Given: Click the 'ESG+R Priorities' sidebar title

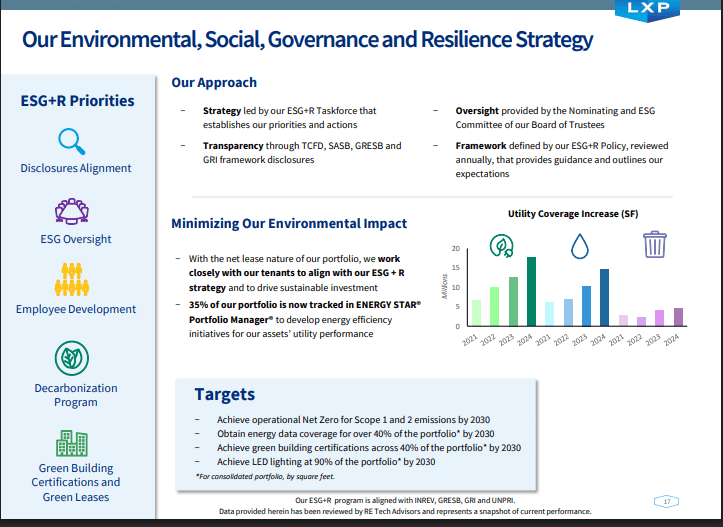Looking at the screenshot, I should 77,100.
